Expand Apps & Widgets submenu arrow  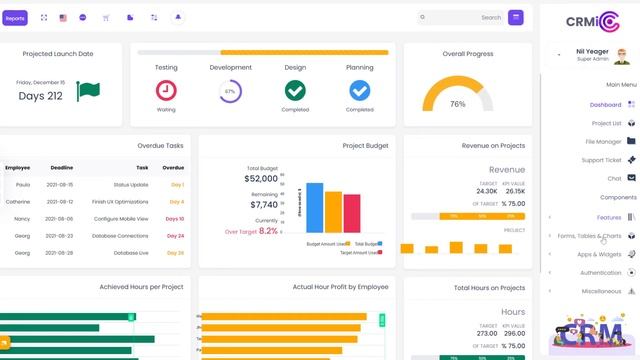pyautogui.click(x=549, y=254)
